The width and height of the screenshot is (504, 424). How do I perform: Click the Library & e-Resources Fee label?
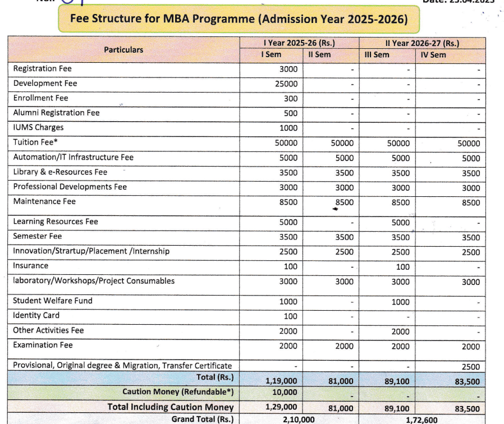pos(60,172)
